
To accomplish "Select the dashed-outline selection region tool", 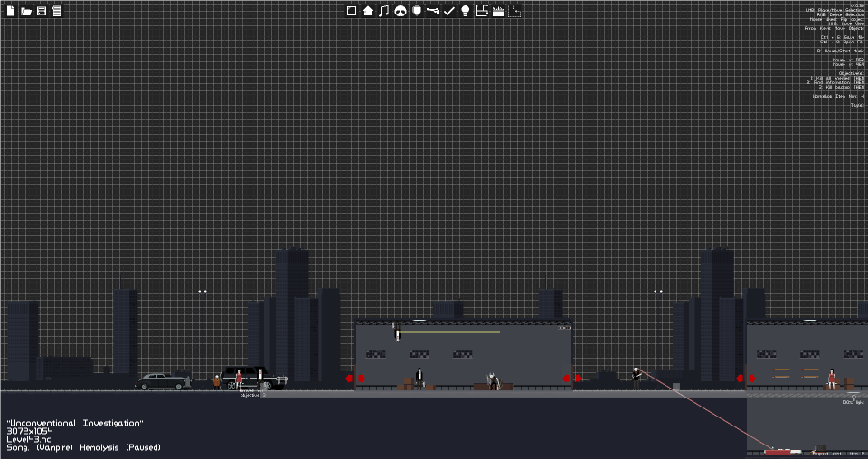I will point(514,11).
